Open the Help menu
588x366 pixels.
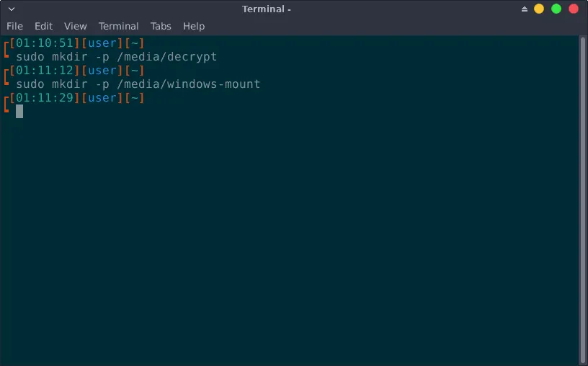[x=194, y=26]
